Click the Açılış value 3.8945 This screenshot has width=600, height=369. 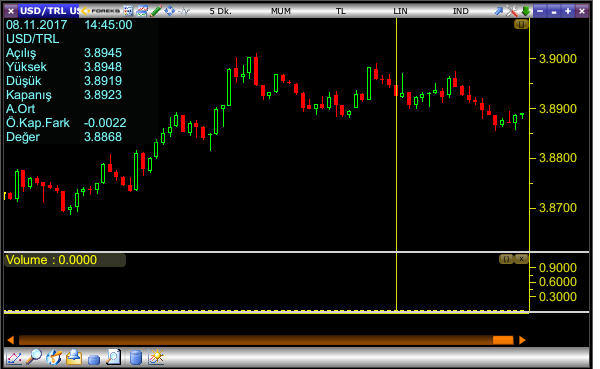103,53
